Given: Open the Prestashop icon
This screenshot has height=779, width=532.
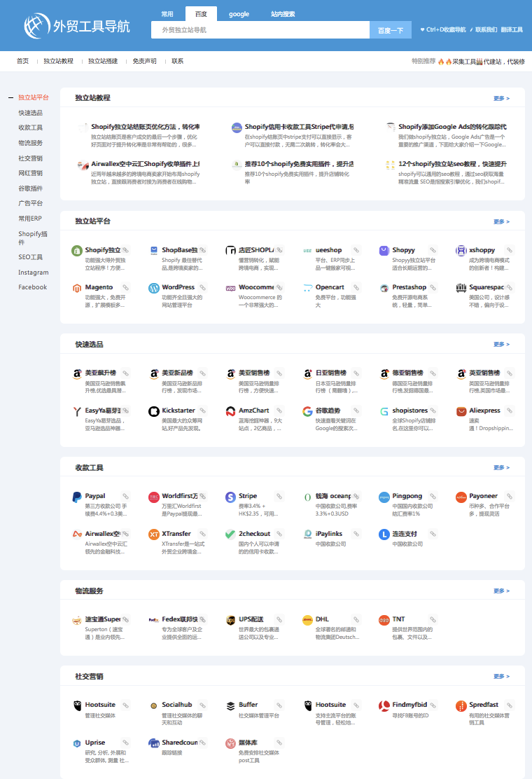Looking at the screenshot, I should 384,288.
